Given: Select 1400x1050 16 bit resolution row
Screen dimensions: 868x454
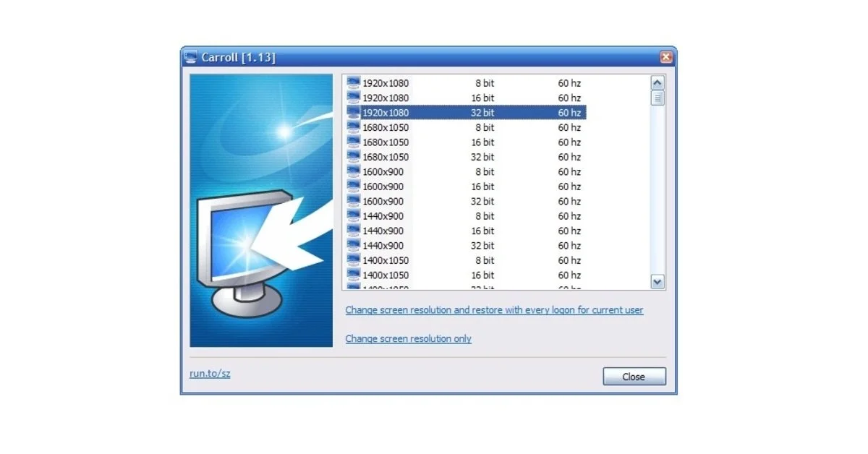Looking at the screenshot, I should (x=466, y=275).
